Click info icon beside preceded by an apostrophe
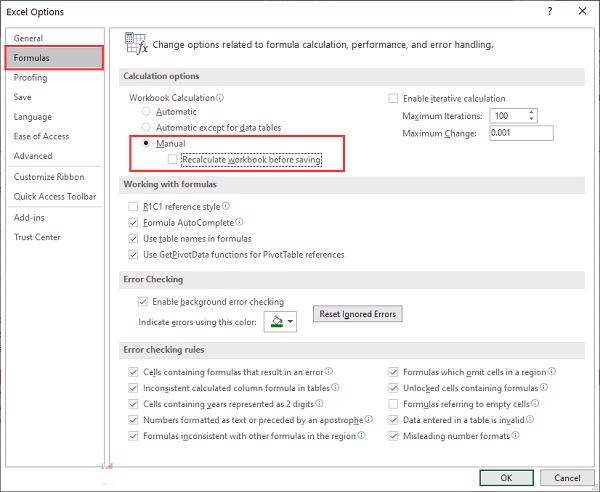 coord(368,419)
